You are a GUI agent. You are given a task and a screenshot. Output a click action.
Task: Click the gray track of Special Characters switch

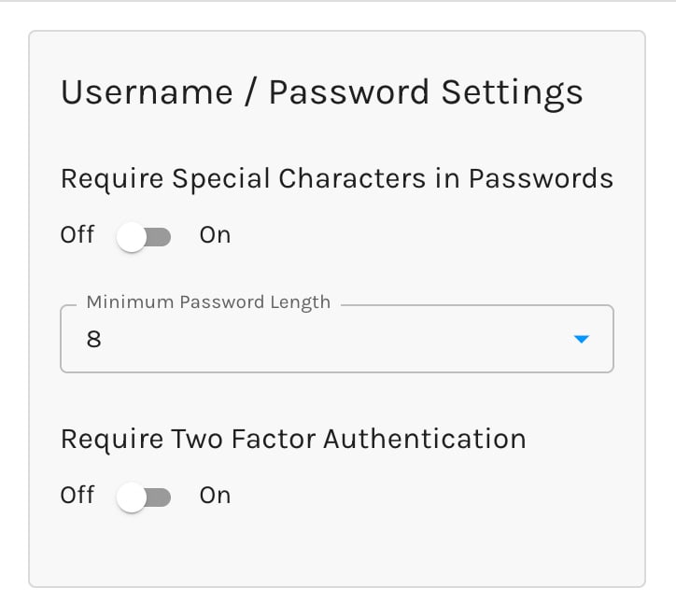[161, 237]
